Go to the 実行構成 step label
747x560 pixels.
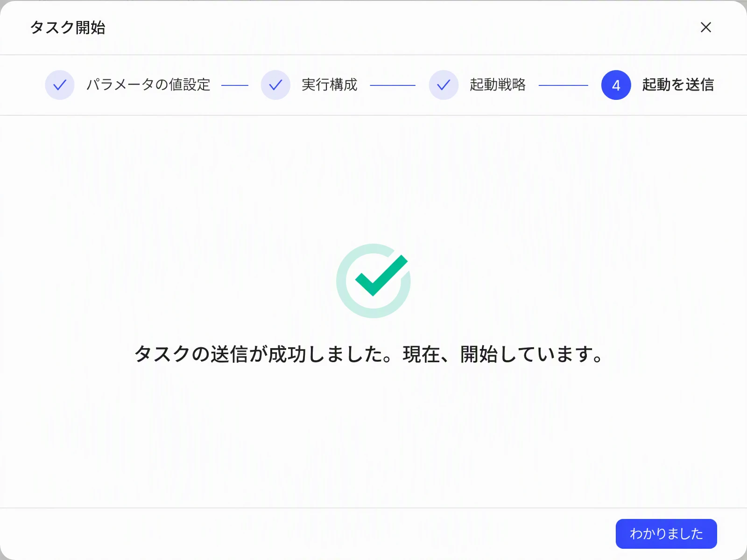(330, 85)
